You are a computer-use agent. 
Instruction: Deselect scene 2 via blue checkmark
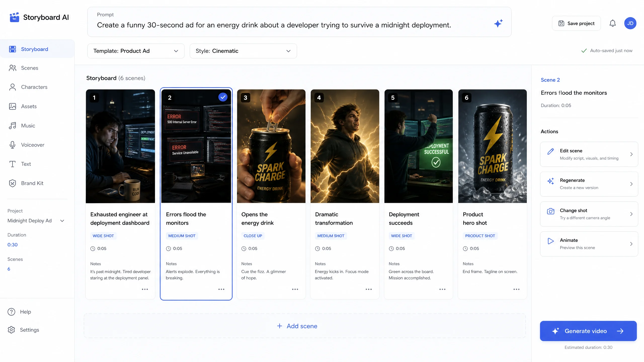point(223,97)
